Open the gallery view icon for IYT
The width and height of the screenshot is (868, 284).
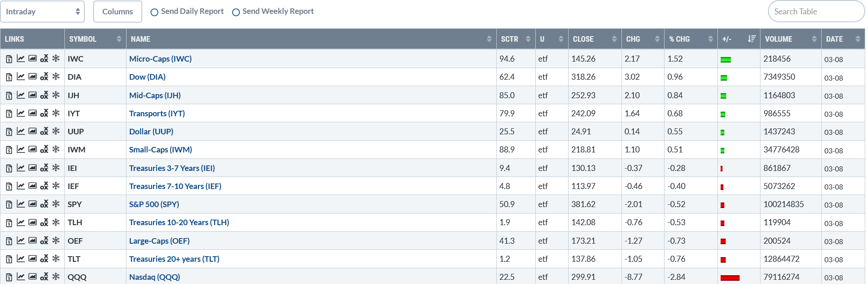click(x=32, y=113)
